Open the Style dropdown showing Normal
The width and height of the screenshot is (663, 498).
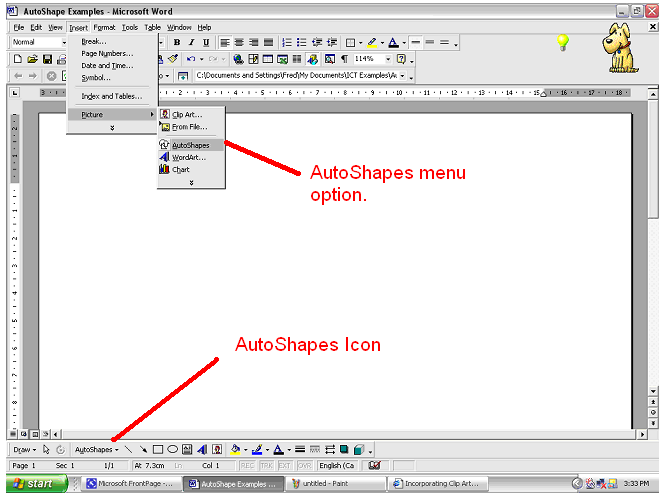coord(64,42)
